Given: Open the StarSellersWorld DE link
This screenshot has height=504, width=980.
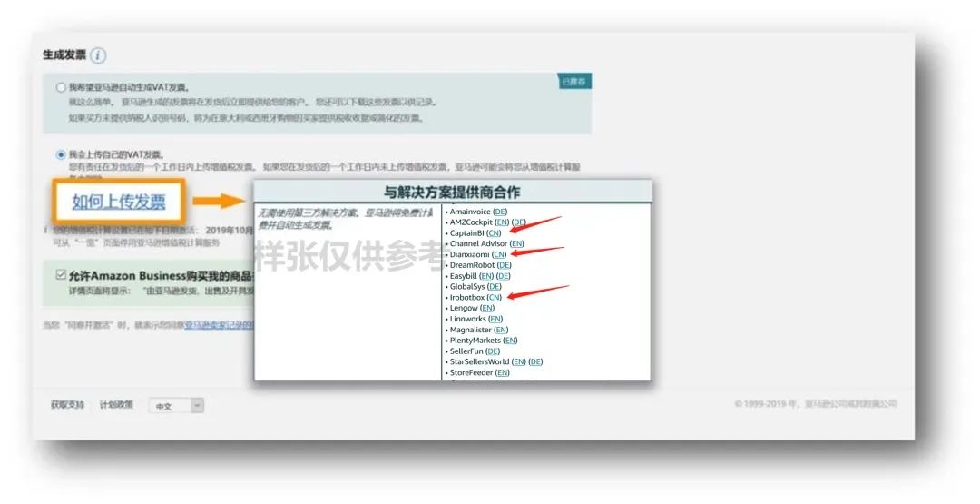Looking at the screenshot, I should 535,362.
